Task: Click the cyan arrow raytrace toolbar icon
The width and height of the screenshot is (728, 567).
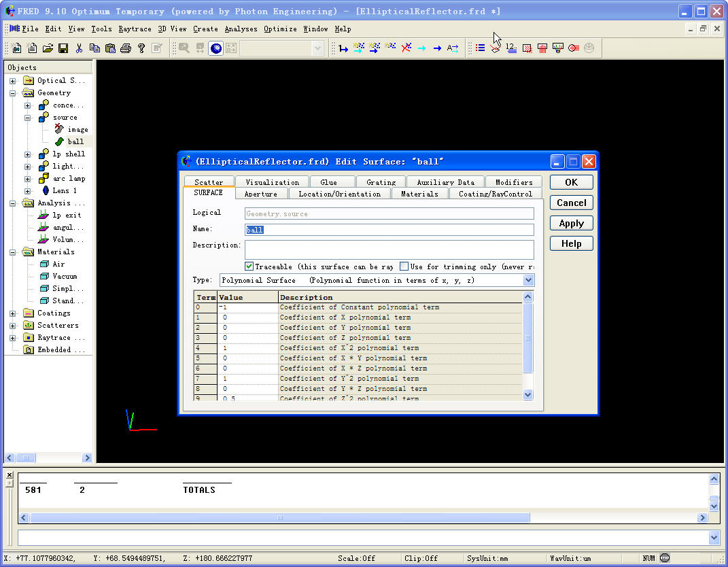Action: pyautogui.click(x=421, y=48)
